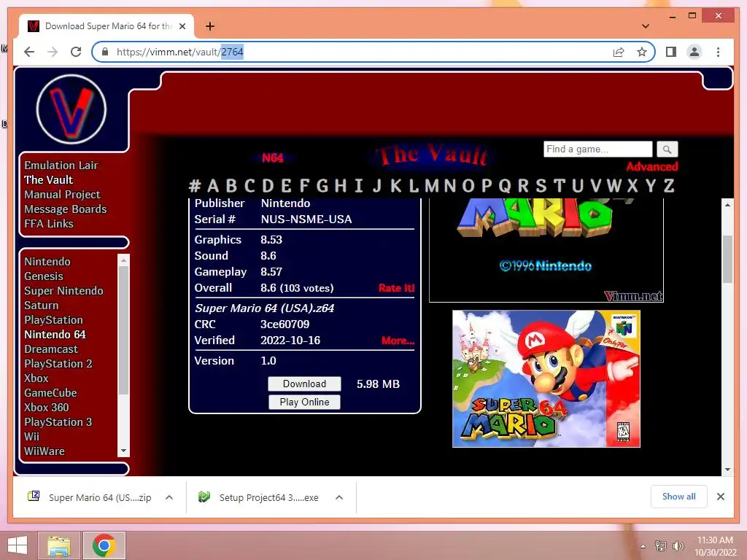Select Nintendo in the systems list

47,262
